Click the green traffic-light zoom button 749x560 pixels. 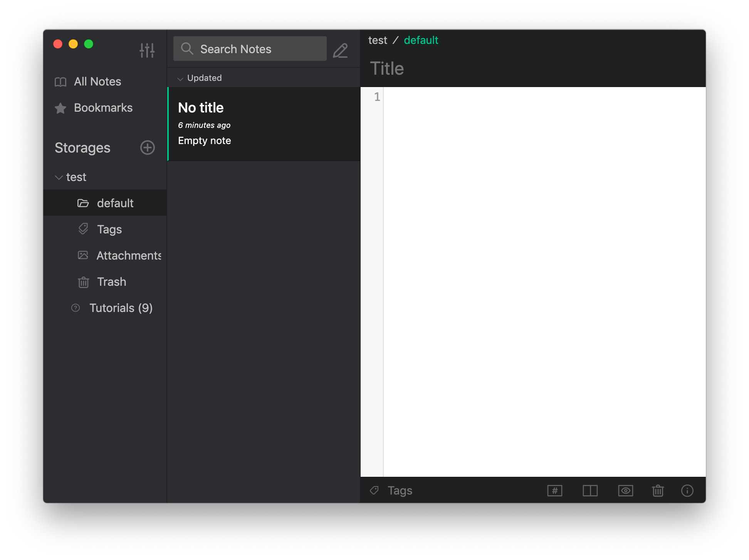[x=88, y=44]
